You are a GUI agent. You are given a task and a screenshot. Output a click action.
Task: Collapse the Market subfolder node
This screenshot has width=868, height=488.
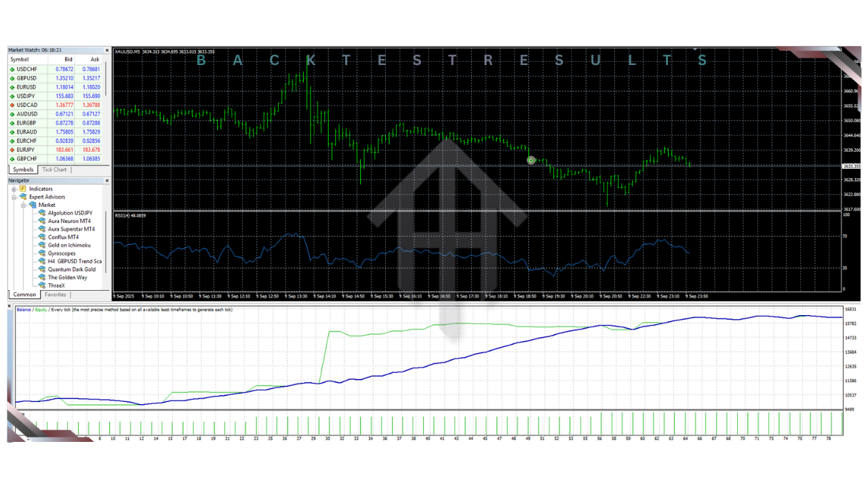[x=23, y=205]
